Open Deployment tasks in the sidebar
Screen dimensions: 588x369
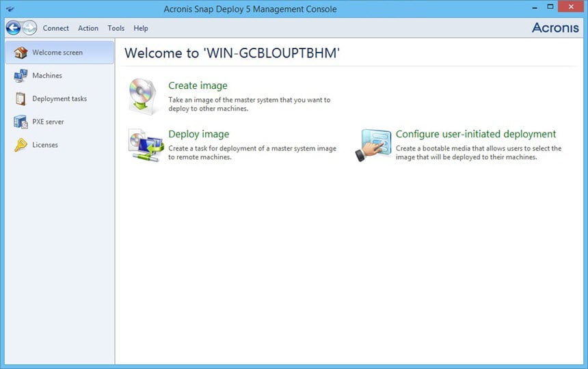(60, 99)
